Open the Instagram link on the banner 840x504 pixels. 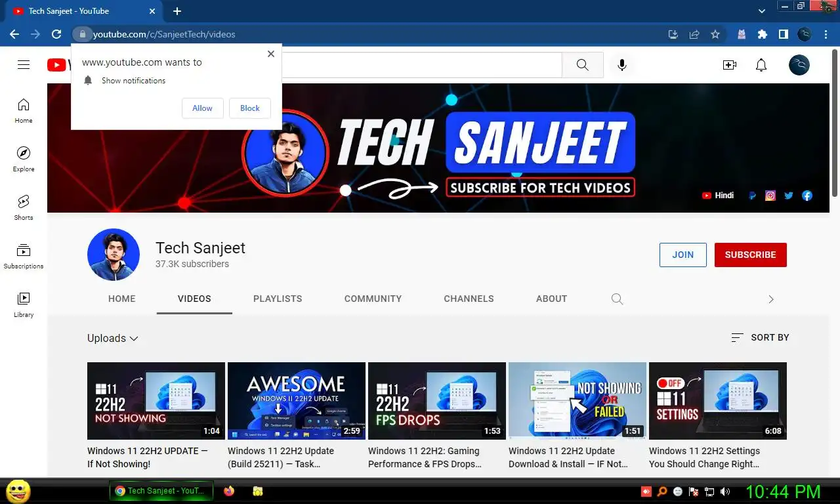click(x=770, y=196)
